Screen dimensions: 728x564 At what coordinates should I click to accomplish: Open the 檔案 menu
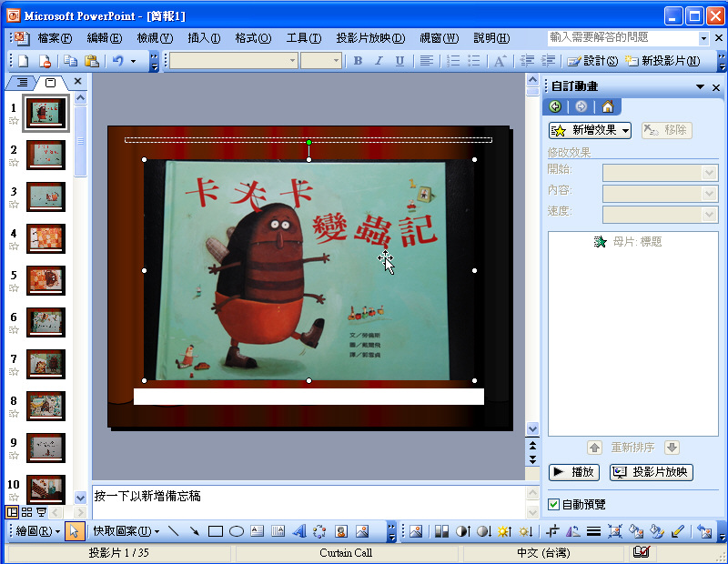coord(55,38)
